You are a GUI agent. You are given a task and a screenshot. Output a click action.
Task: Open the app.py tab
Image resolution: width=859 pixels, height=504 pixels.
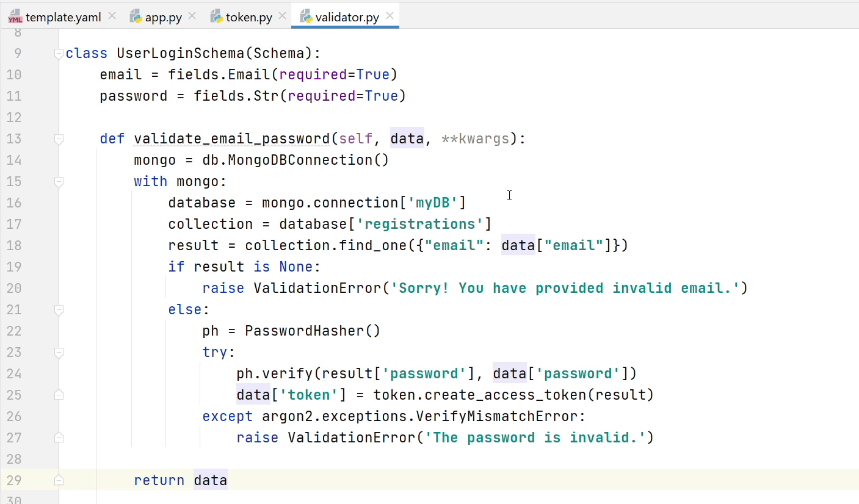point(163,17)
